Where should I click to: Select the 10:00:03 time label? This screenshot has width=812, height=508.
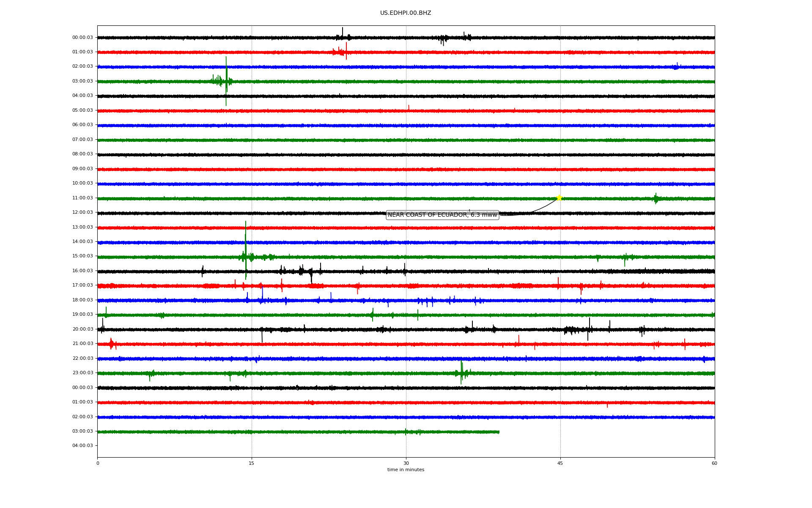pyautogui.click(x=82, y=183)
